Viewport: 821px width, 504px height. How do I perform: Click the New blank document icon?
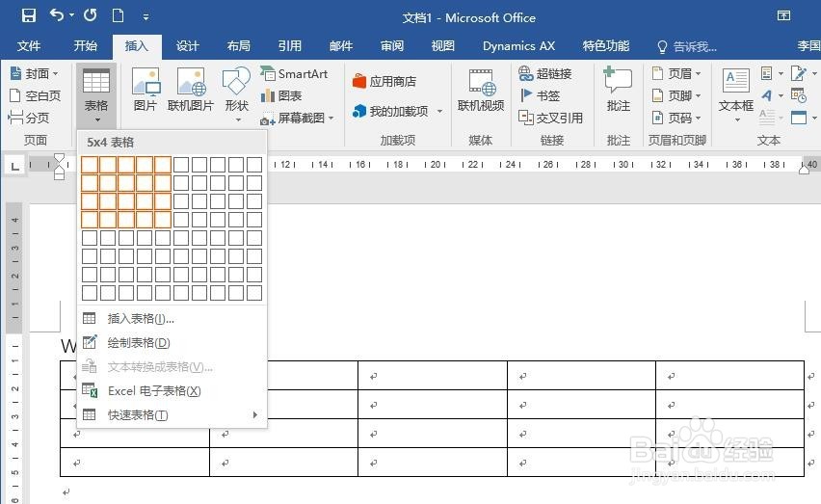pos(119,15)
